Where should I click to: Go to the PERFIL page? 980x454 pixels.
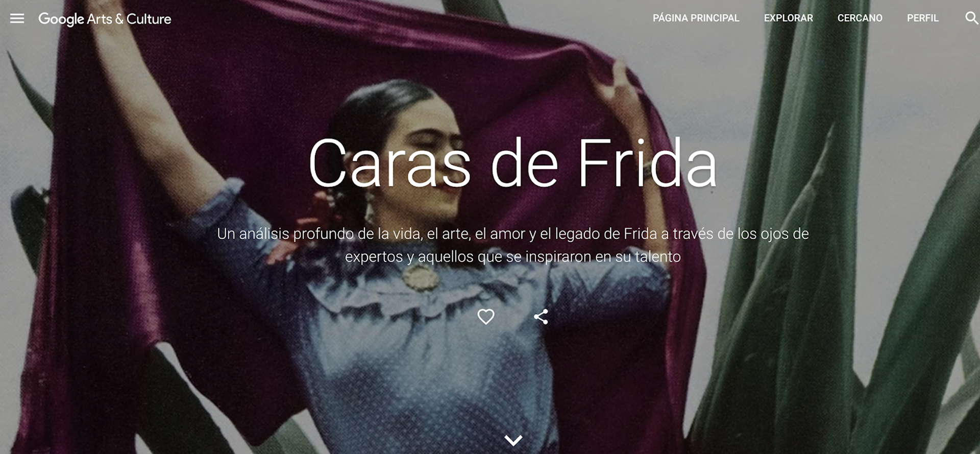point(922,18)
